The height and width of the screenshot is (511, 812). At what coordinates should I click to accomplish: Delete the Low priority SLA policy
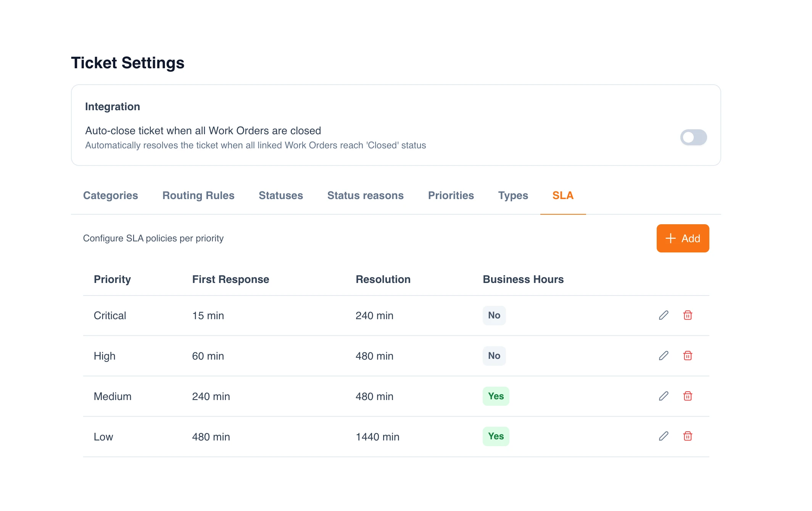pos(688,436)
